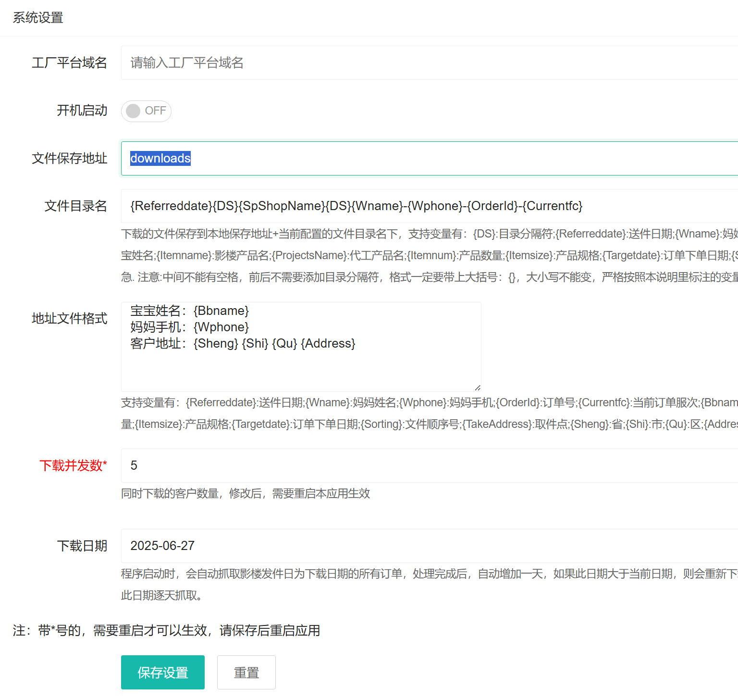Click the red 下载并发数* label
The height and width of the screenshot is (700, 738).
coord(73,465)
